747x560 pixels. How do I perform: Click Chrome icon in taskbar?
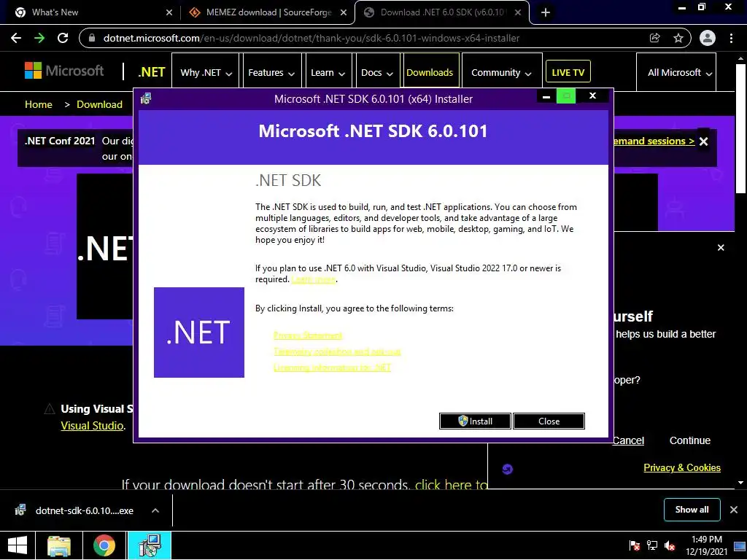pyautogui.click(x=104, y=545)
